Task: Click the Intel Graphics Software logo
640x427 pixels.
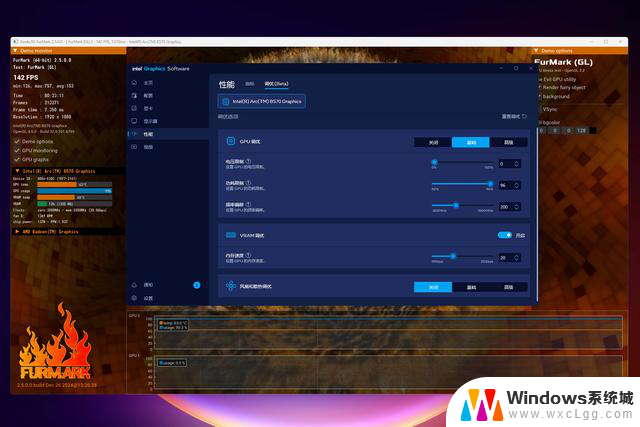Action: pyautogui.click(x=161, y=69)
